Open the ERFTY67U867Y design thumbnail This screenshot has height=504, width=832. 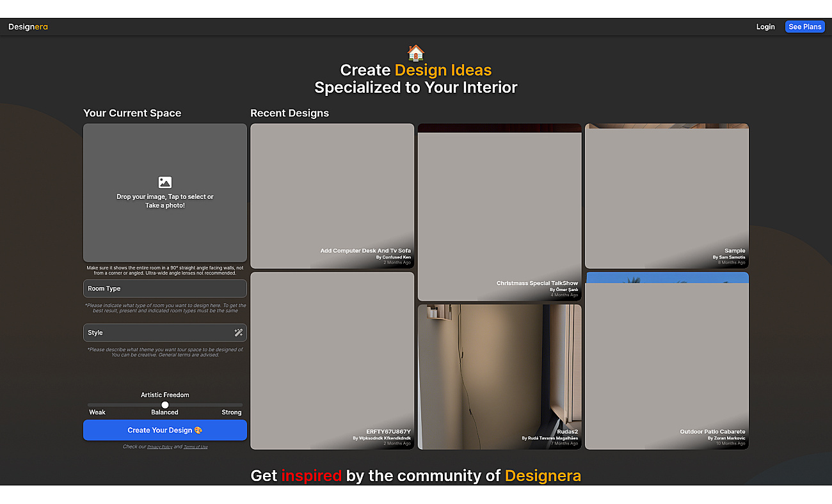(x=332, y=361)
